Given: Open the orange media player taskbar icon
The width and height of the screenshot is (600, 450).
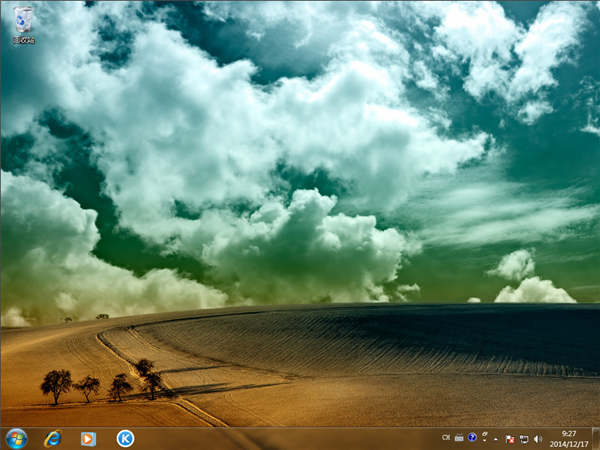Looking at the screenshot, I should tap(88, 438).
